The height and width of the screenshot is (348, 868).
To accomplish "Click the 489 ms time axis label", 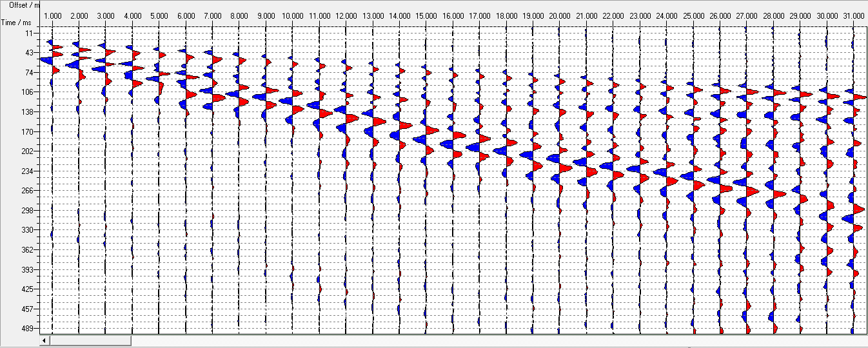I will point(28,329).
